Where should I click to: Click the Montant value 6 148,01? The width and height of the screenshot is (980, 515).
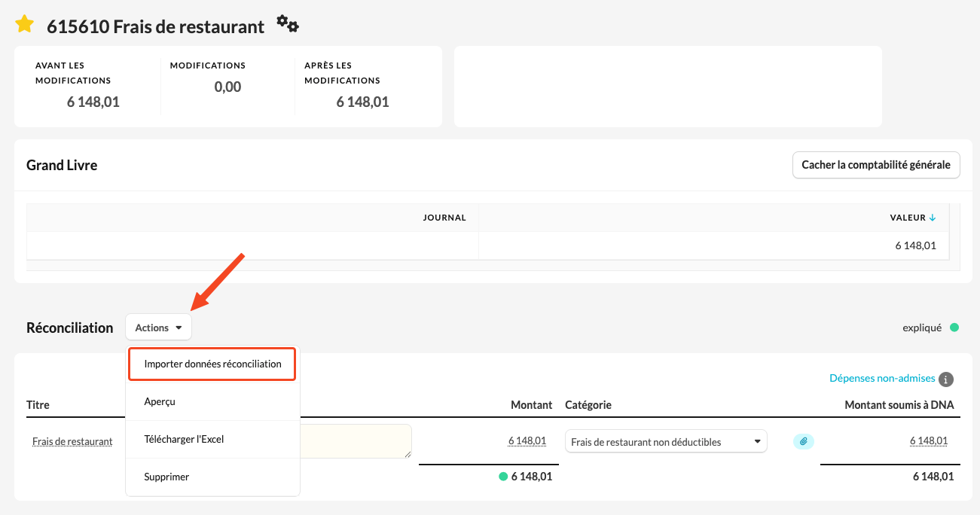pos(527,441)
